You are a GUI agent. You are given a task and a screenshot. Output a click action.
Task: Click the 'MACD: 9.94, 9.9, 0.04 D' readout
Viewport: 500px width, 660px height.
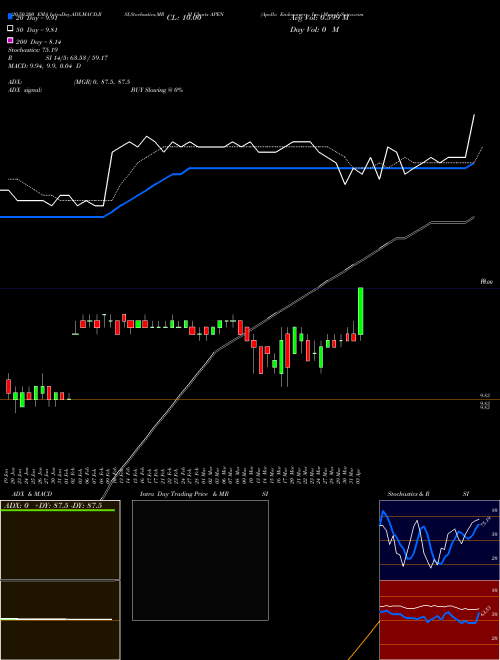[x=45, y=66]
